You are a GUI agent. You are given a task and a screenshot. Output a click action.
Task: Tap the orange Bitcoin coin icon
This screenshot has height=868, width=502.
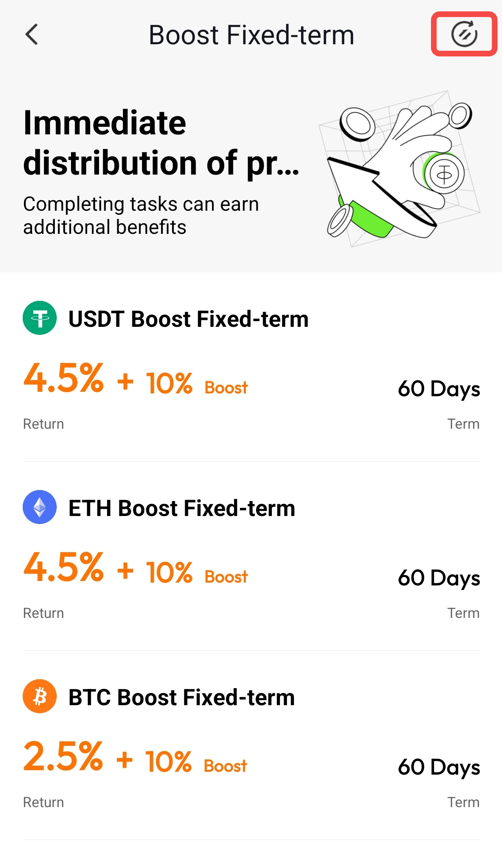click(x=39, y=696)
